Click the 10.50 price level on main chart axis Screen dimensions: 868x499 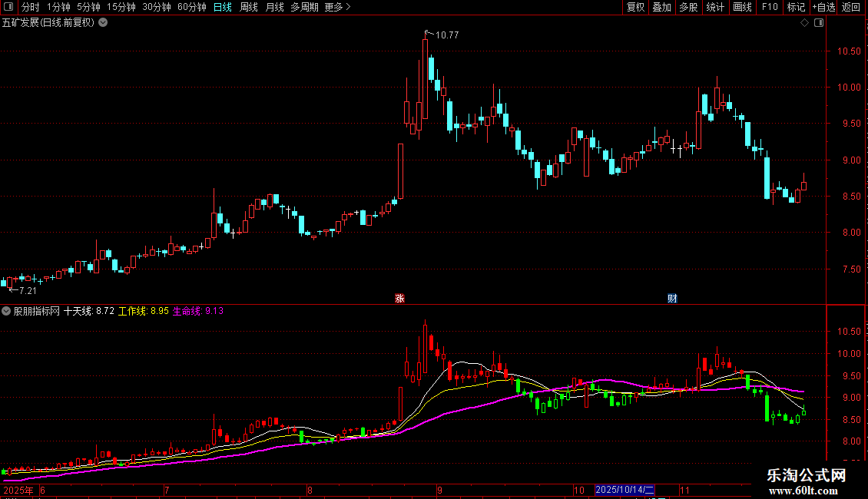pyautogui.click(x=849, y=51)
